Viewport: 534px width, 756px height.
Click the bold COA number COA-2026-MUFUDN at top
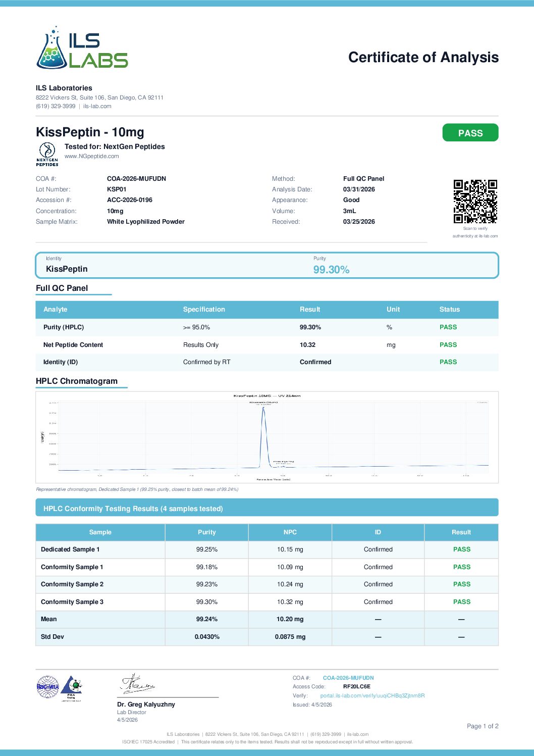136,179
